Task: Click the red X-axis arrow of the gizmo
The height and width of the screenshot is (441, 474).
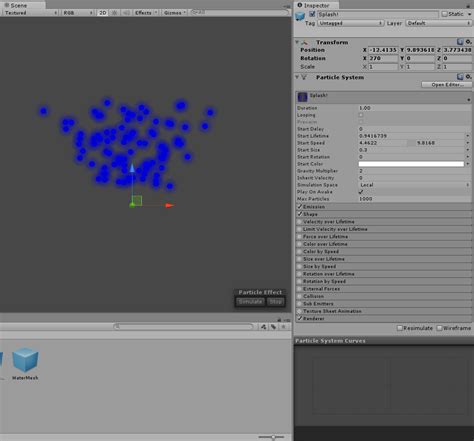Action: pos(170,205)
